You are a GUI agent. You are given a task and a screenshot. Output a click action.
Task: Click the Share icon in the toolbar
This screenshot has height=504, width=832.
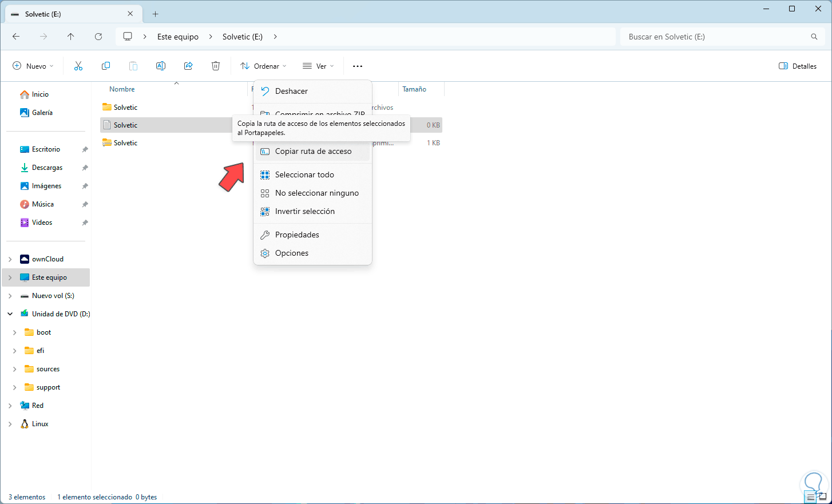(x=188, y=66)
